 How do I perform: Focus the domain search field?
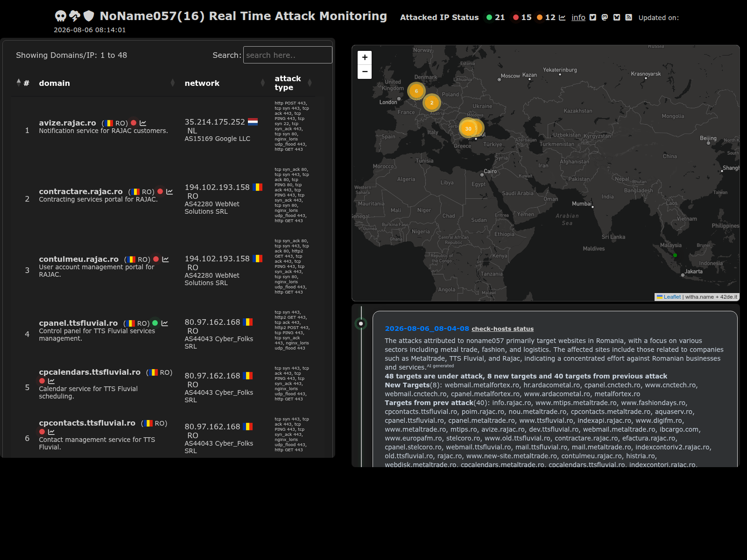[288, 55]
